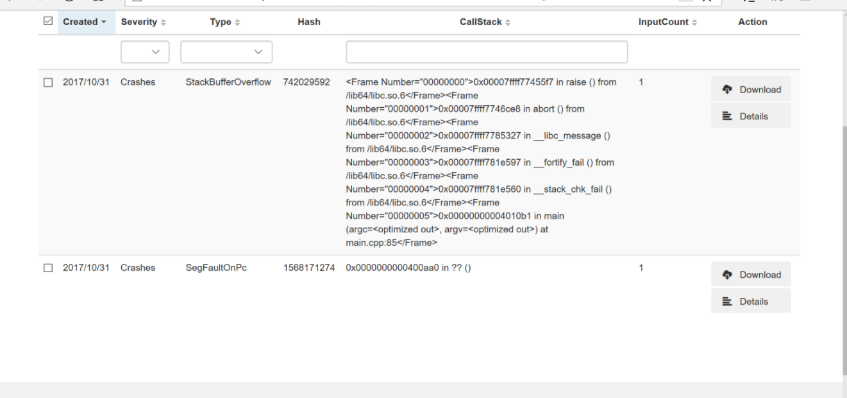847x398 pixels.
Task: Click the cloud download icon for StackBufferOverflow row
Action: 727,89
